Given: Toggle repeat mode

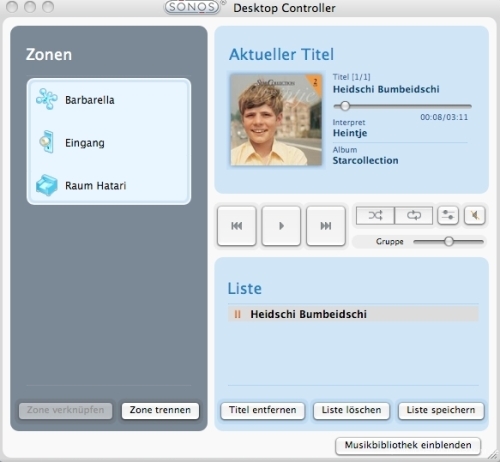Looking at the screenshot, I should 414,215.
